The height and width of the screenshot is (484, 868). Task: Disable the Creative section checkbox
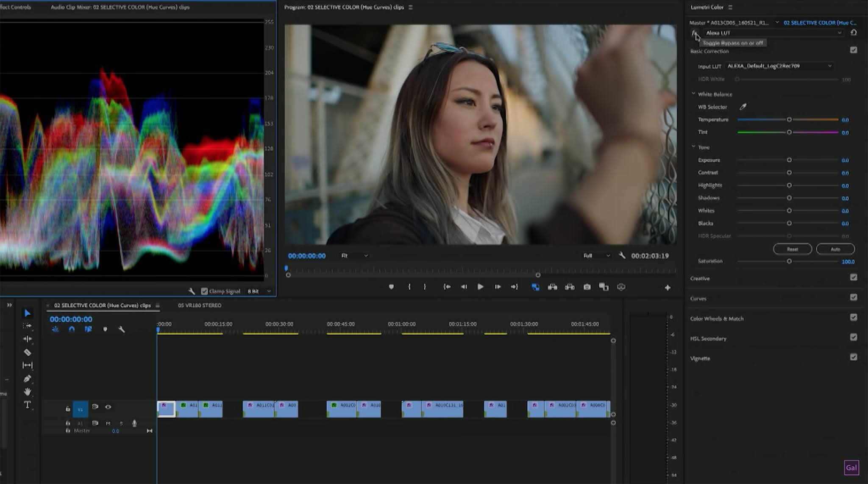pyautogui.click(x=854, y=278)
